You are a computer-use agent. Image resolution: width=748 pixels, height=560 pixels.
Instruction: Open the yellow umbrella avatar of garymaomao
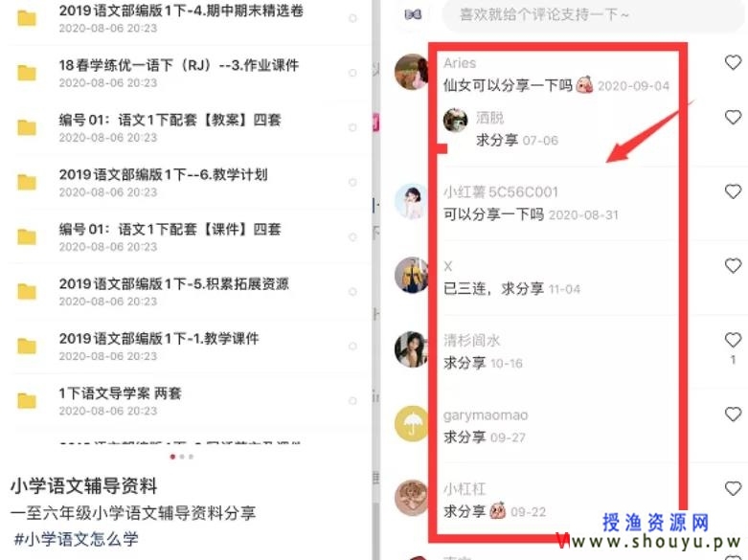411,423
